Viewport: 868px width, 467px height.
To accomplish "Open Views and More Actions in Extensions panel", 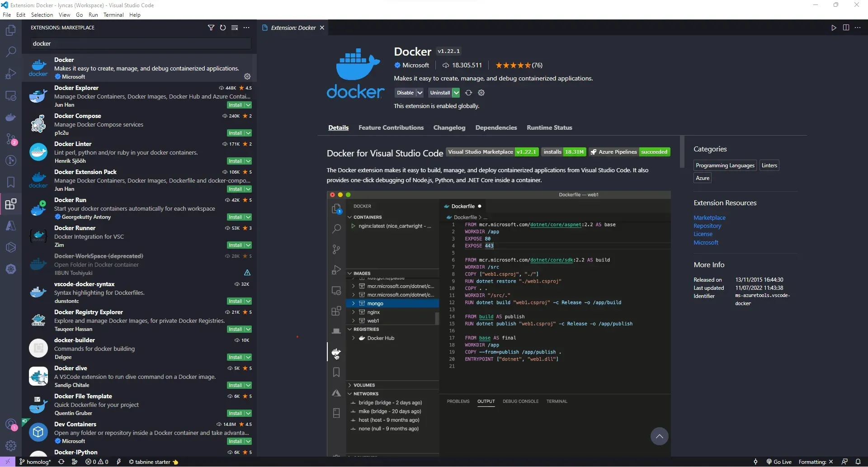I will pos(246,28).
